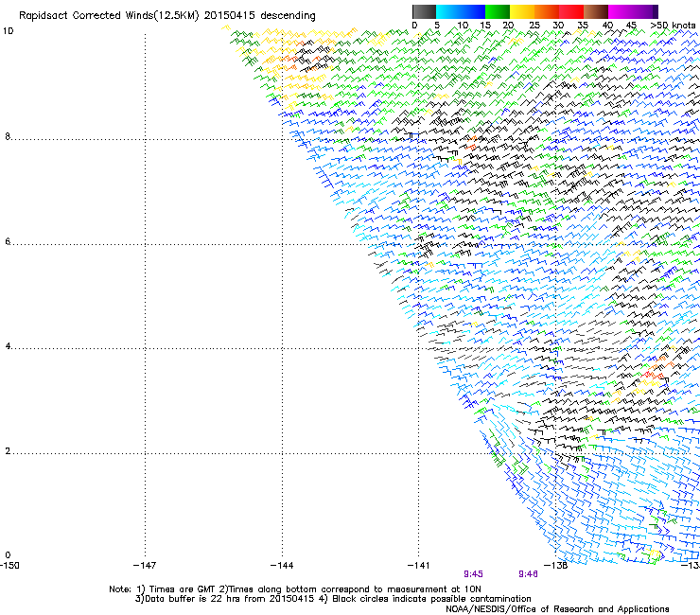The width and height of the screenshot is (700, 615).
Task: Click the green 15-20 knots legend segment
Action: point(498,11)
